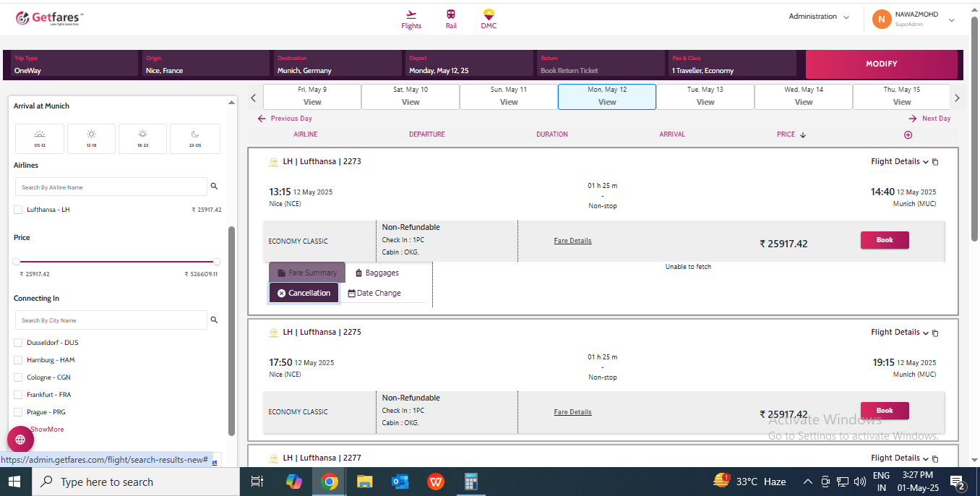Screen dimensions: 980x496
Task: Click the plus icon beside Price header
Action: point(908,135)
